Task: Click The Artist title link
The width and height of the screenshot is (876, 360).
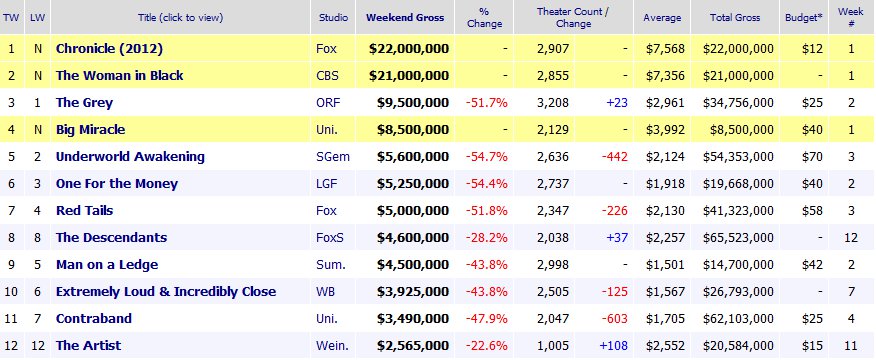Action: point(88,345)
